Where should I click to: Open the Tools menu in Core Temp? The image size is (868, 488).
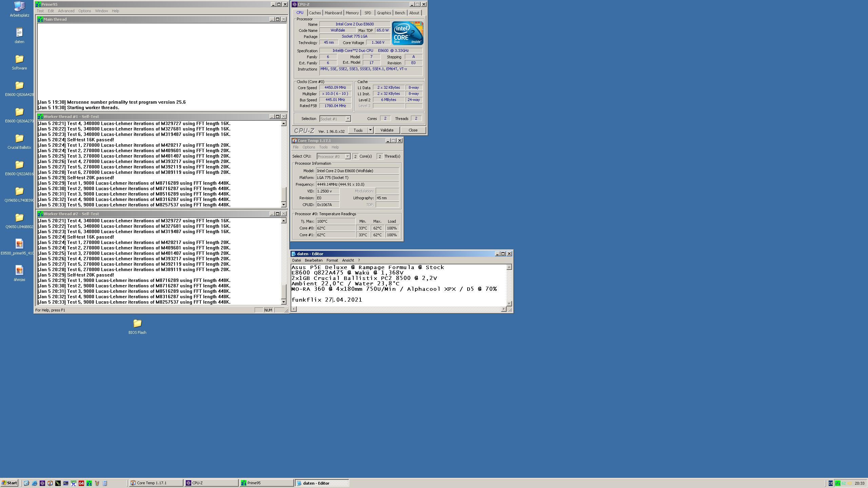tap(323, 147)
